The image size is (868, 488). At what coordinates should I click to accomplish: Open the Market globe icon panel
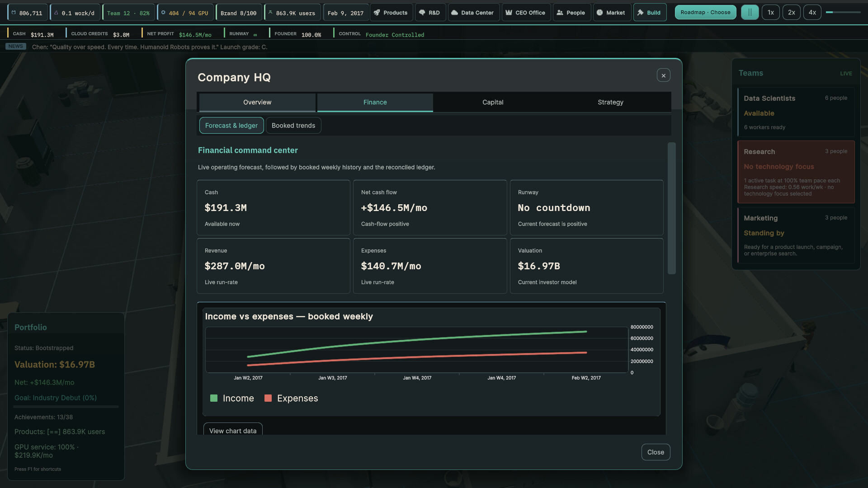tap(611, 13)
